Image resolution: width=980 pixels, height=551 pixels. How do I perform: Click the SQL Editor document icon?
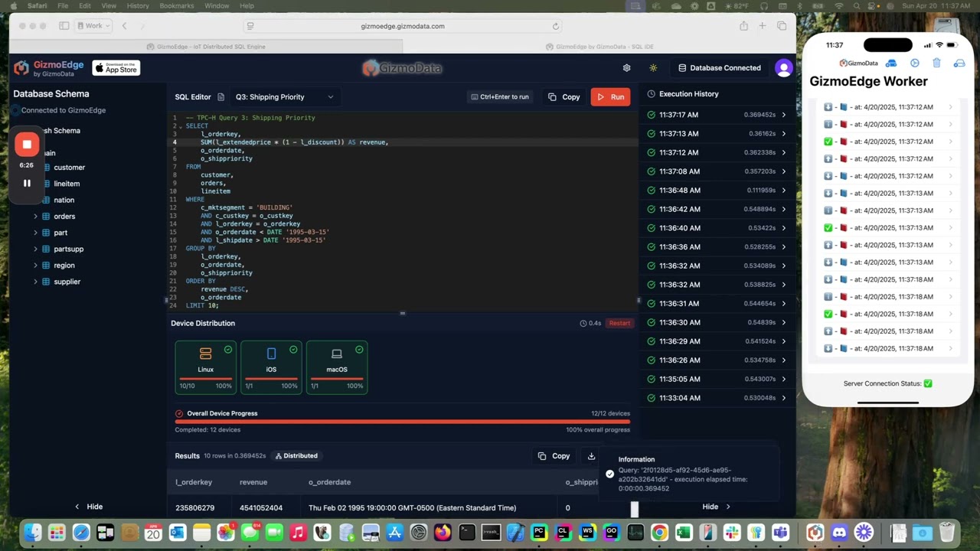221,97
